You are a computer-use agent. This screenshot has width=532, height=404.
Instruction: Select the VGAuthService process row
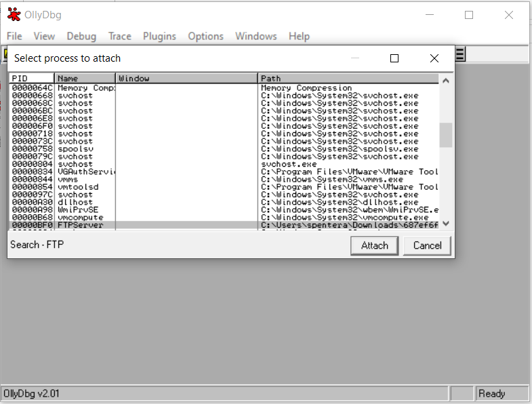(224, 171)
